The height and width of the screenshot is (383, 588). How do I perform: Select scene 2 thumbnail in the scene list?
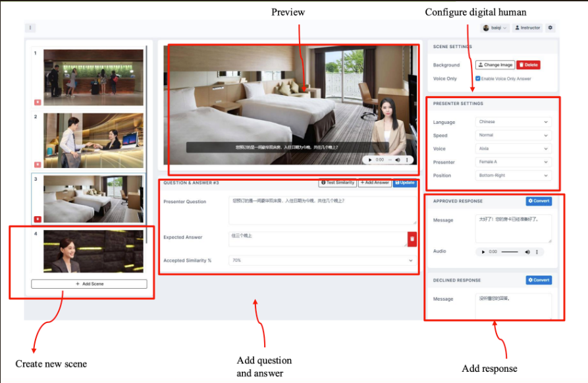[94, 140]
